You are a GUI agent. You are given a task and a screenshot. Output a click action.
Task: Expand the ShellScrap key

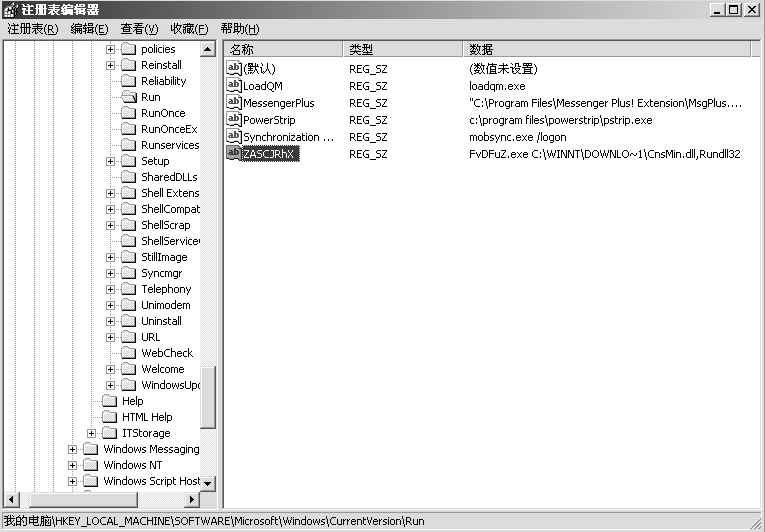[x=110, y=225]
